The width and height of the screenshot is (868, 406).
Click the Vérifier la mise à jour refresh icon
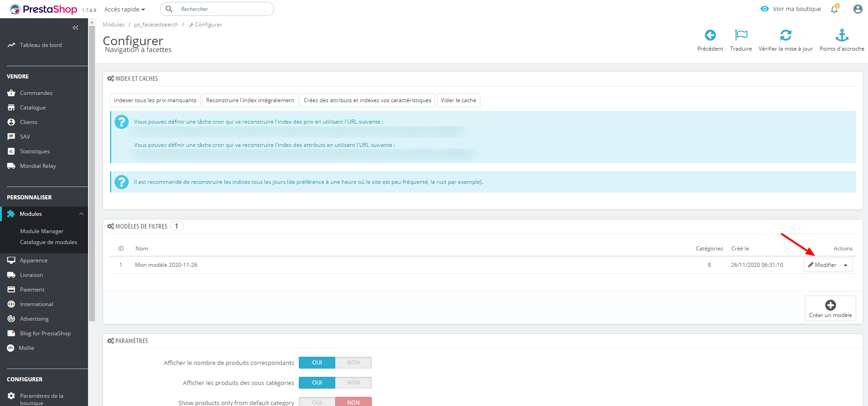pyautogui.click(x=785, y=35)
